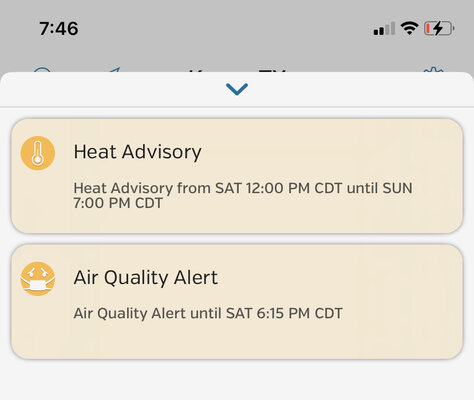Tap the dimmed background above the sheet
This screenshot has width=474, height=400.
(237, 50)
